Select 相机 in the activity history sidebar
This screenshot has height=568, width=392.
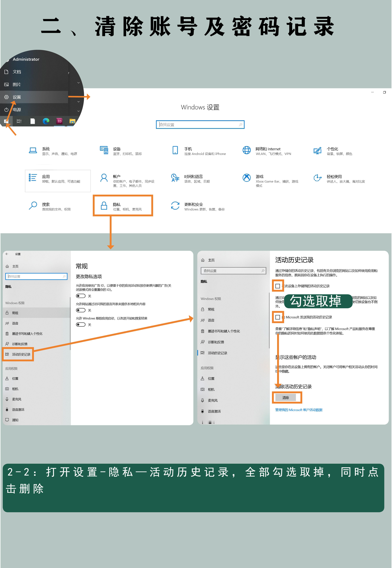[x=233, y=389]
